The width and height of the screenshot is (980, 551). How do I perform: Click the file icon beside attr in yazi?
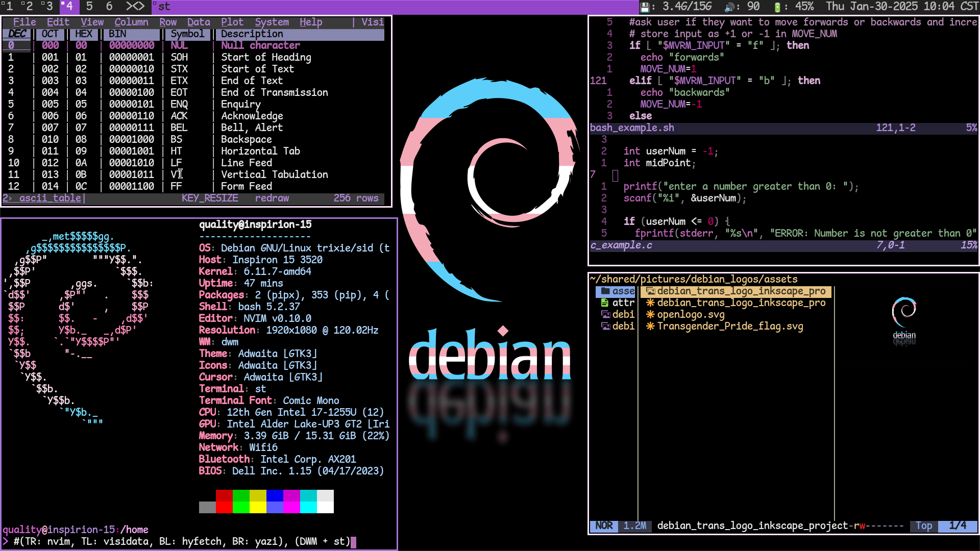point(605,303)
